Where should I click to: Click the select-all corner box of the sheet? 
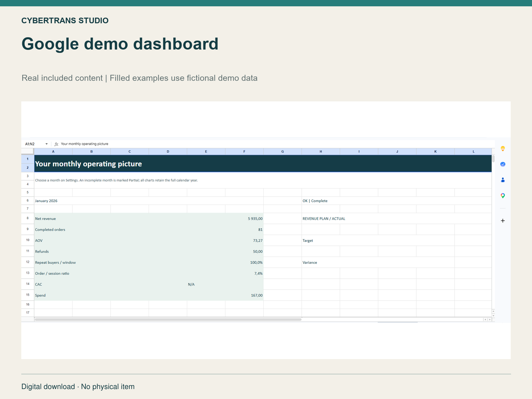click(28, 152)
